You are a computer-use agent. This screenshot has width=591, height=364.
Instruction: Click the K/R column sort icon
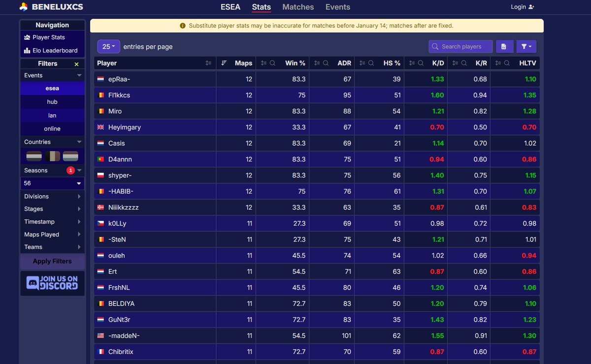455,63
